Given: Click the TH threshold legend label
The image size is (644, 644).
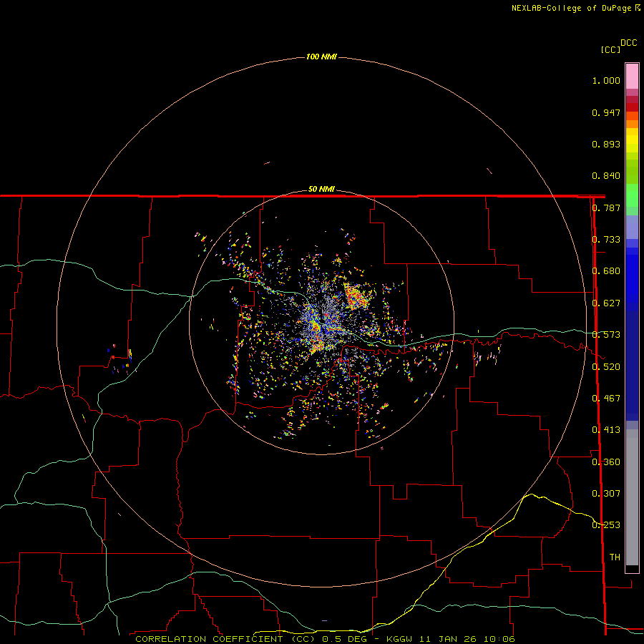Looking at the screenshot, I should click(615, 557).
